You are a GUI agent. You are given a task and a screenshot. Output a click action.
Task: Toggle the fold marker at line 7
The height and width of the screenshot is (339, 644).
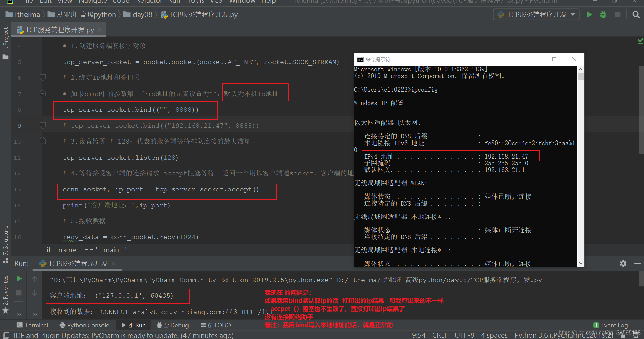tap(43, 93)
